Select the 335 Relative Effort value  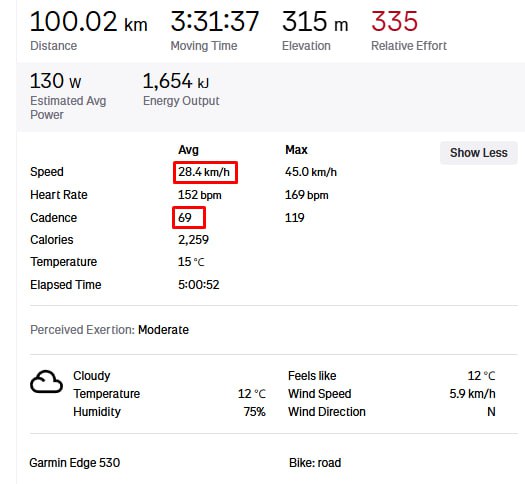[394, 21]
